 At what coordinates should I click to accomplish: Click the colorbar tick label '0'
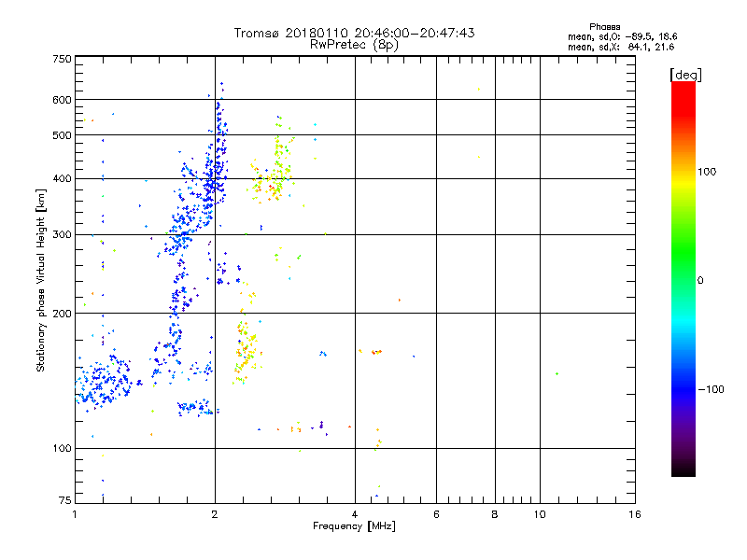700,281
